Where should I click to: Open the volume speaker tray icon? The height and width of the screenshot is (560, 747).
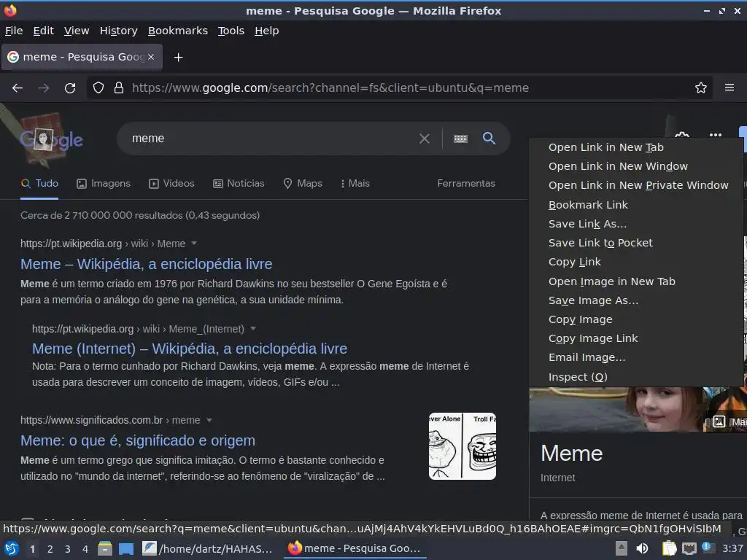coord(642,548)
